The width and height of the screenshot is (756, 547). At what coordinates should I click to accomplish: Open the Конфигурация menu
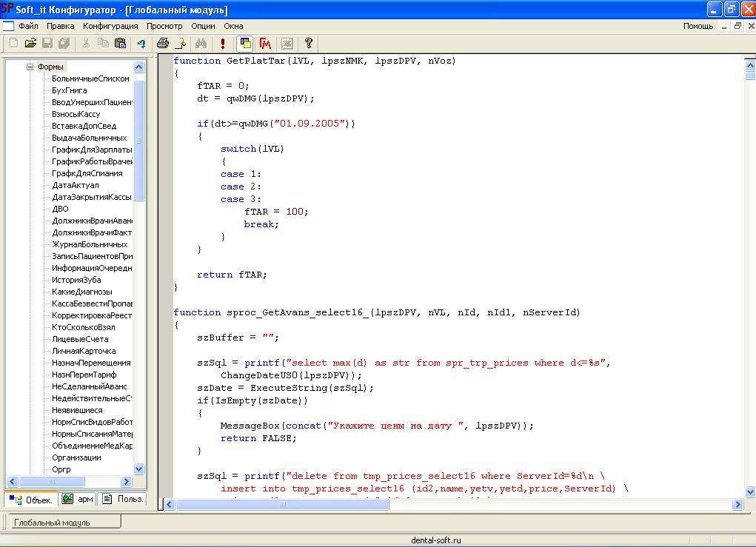110,26
